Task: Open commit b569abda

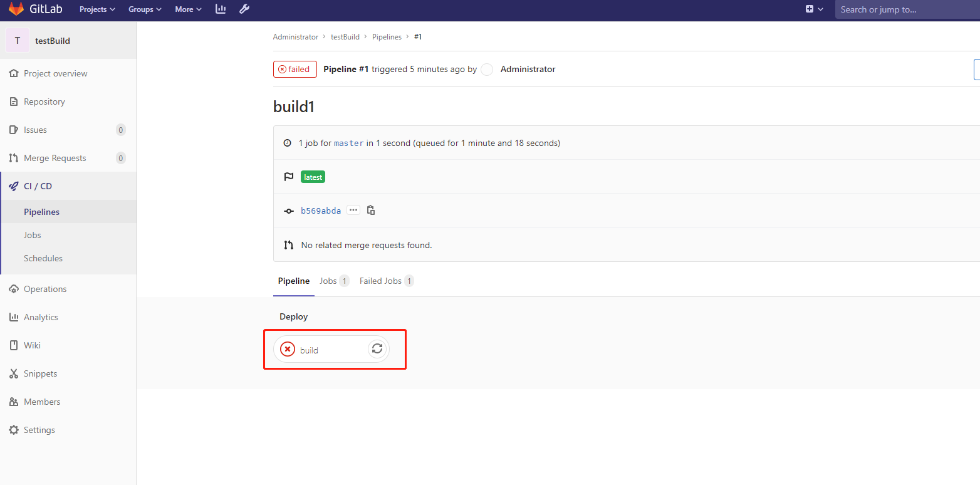Action: [321, 210]
